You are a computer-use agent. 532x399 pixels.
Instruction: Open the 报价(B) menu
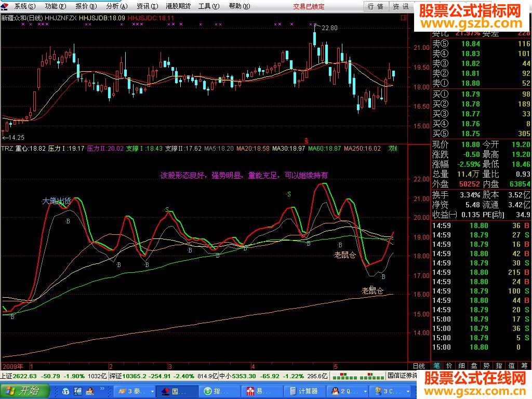86,6
